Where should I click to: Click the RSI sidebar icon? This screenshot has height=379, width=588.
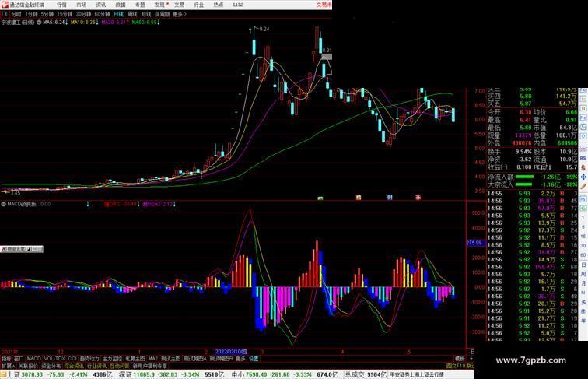583,158
